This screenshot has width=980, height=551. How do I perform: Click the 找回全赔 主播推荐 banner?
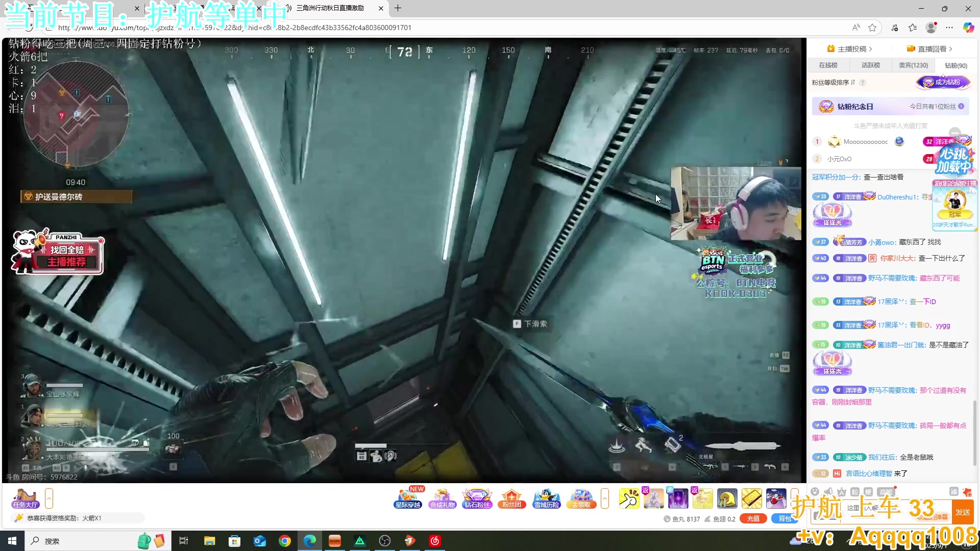coord(58,253)
